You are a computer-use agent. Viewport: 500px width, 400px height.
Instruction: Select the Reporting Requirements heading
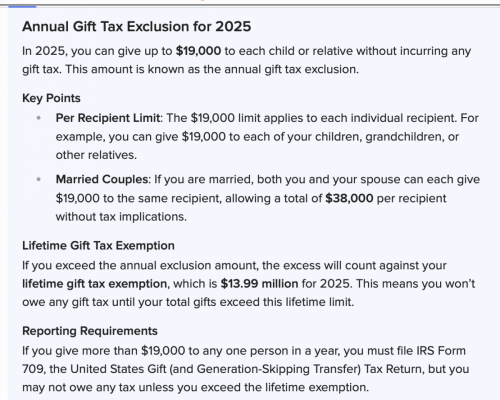90,331
